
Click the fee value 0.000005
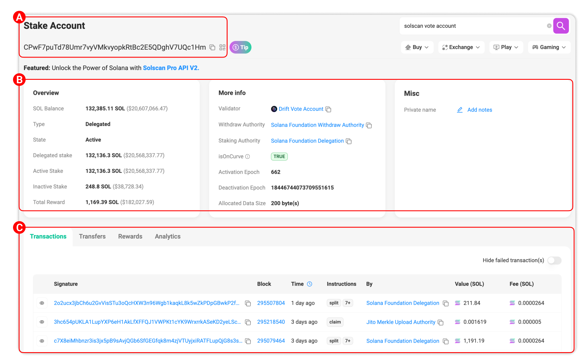(530, 322)
